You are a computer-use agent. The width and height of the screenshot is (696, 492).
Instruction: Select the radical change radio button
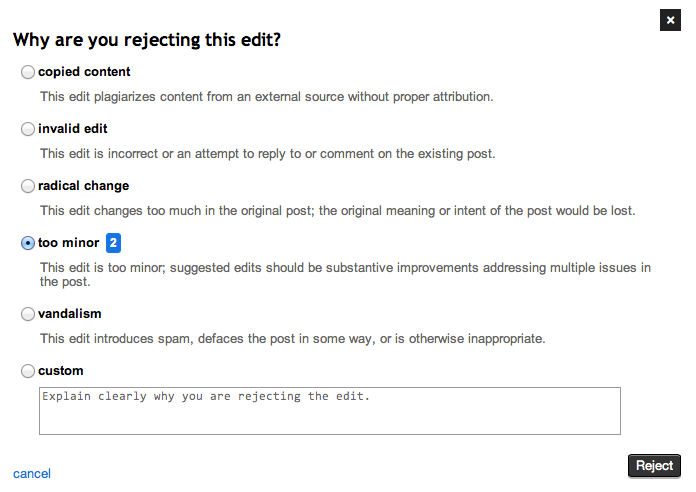coord(28,186)
